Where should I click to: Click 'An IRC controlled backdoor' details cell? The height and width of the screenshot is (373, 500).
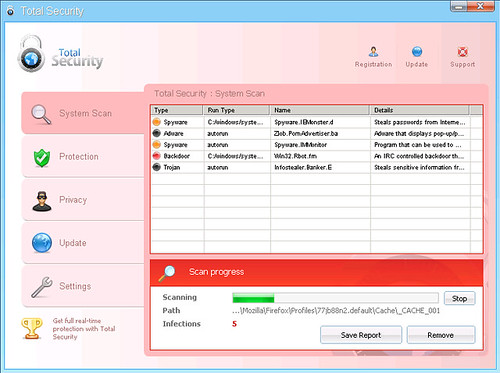coord(419,156)
